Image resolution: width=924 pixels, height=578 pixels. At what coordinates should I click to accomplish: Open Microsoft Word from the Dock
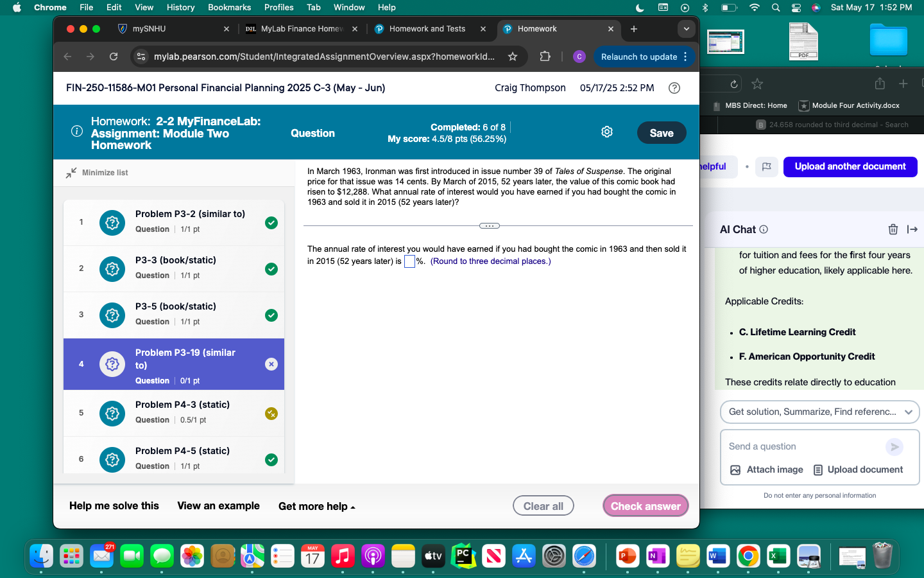(718, 556)
